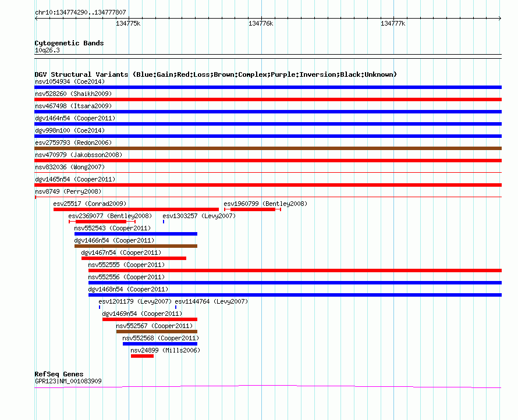
Task: Click the chr10:134774290..134777807 coordinates text
Action: pyautogui.click(x=80, y=12)
